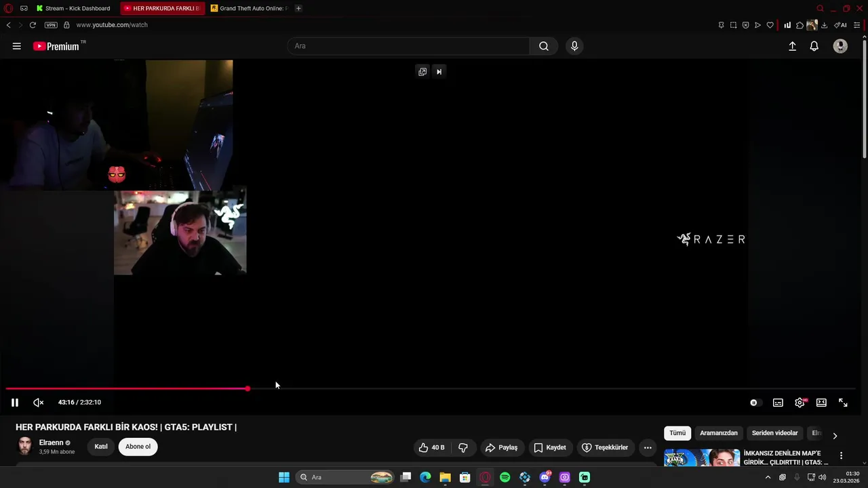Open the pinboard pin icon in the address bar
The image size is (868, 488).
click(721, 25)
